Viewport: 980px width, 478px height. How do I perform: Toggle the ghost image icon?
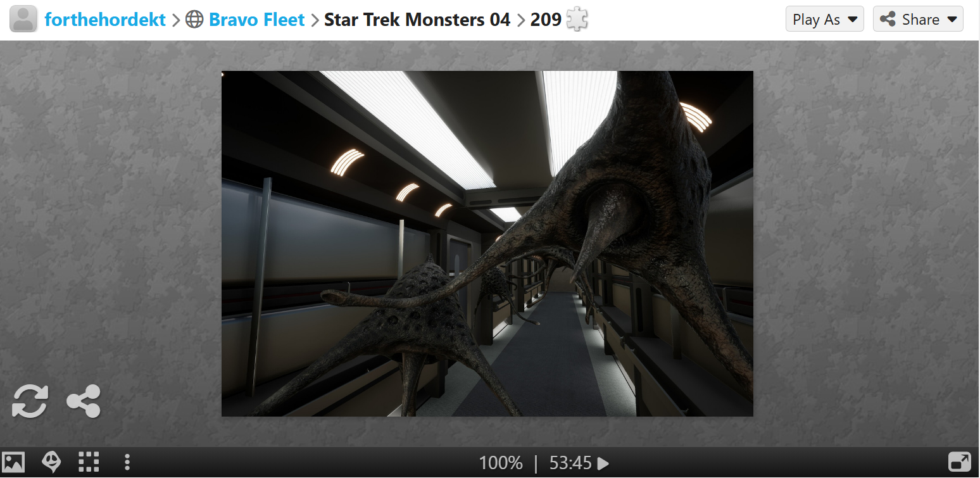51,462
